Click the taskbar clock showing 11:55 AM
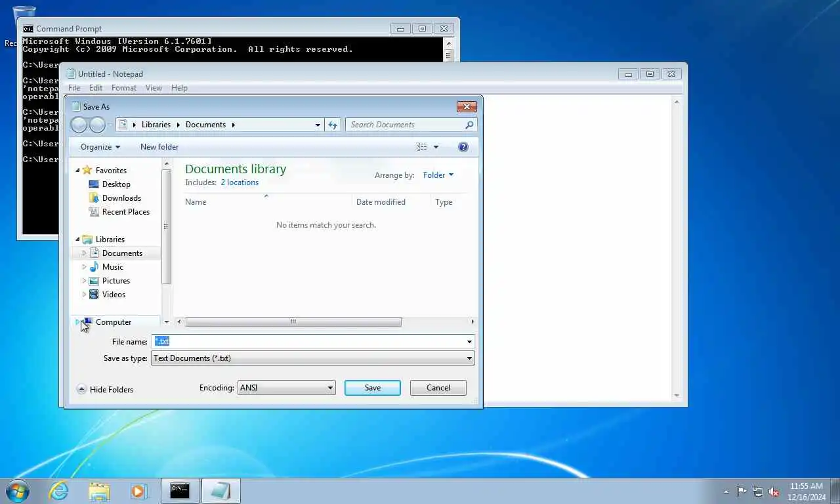The height and width of the screenshot is (504, 840). tap(807, 491)
